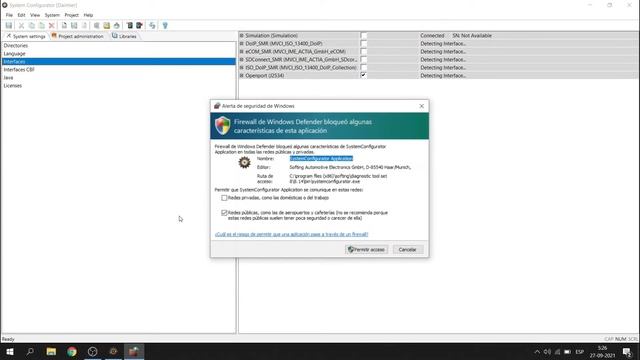Click the light bulb toolbar icon

(165, 25)
